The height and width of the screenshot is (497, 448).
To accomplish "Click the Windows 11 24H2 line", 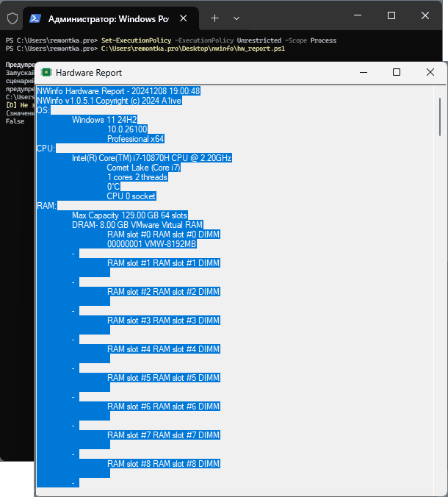I will tap(104, 120).
